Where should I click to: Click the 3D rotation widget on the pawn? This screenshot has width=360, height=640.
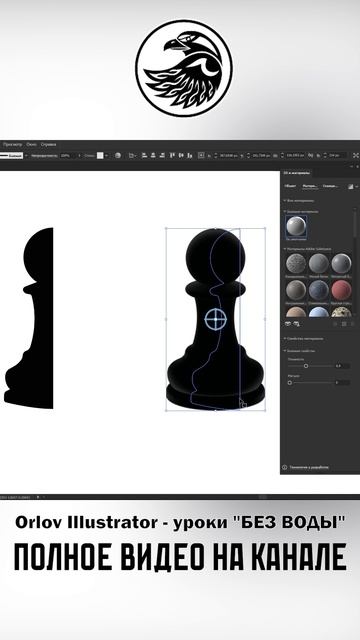(x=215, y=319)
